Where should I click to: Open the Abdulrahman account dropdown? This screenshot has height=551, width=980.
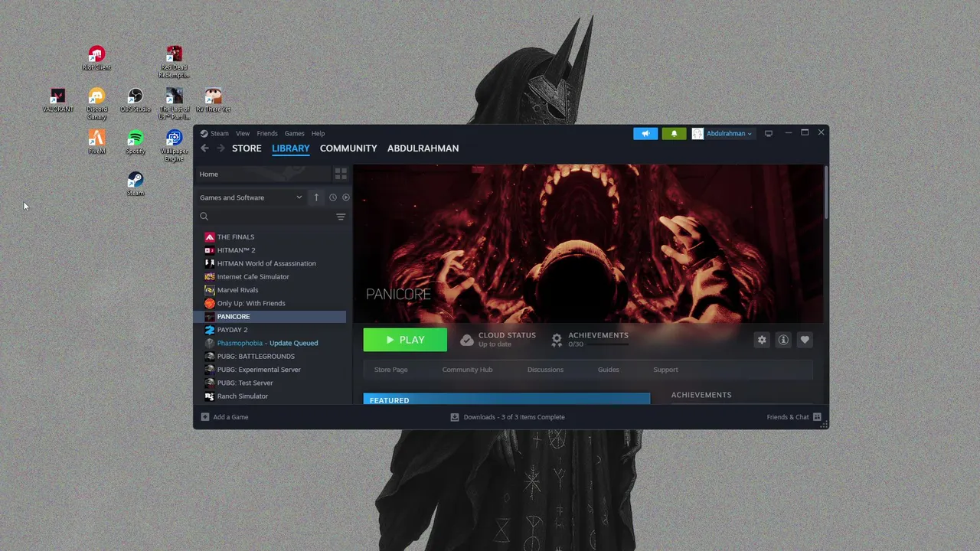[729, 133]
